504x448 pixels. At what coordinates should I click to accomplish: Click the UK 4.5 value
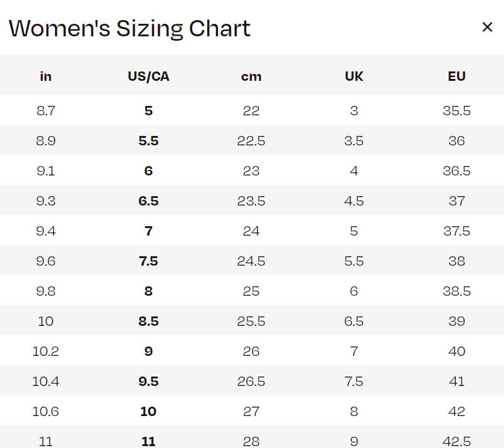tap(354, 201)
